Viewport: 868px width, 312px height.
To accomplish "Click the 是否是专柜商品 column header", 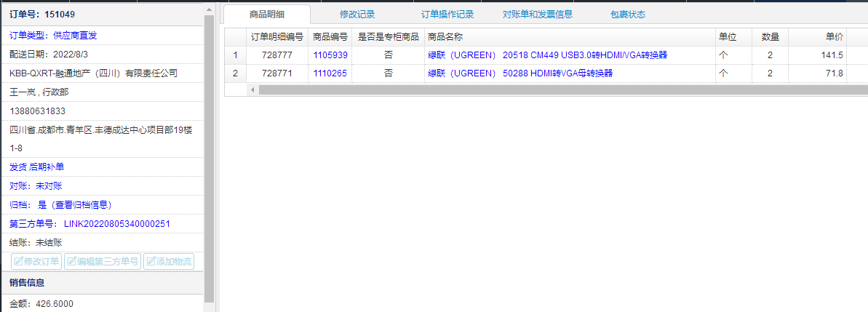I will coord(388,37).
